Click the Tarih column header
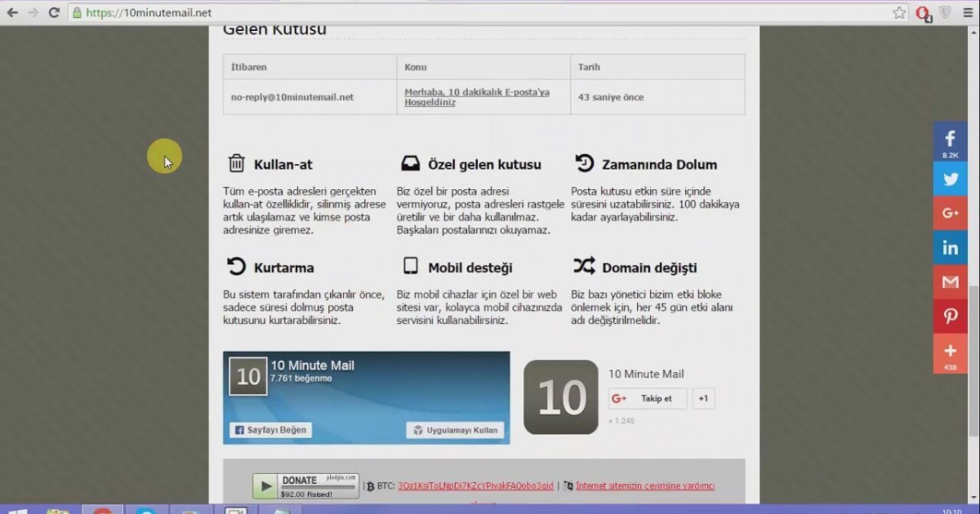The height and width of the screenshot is (514, 980). tap(657, 67)
